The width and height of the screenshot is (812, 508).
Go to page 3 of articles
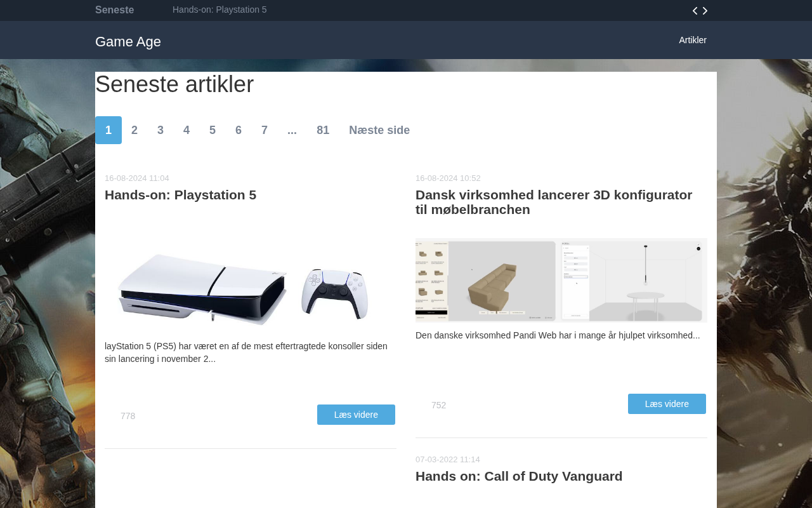coord(160,130)
